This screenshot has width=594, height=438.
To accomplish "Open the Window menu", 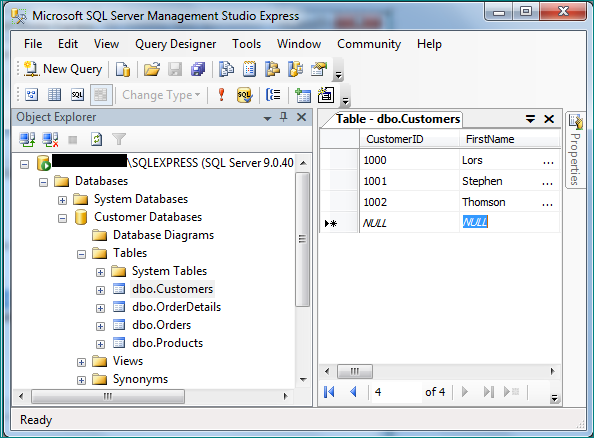I will [299, 44].
